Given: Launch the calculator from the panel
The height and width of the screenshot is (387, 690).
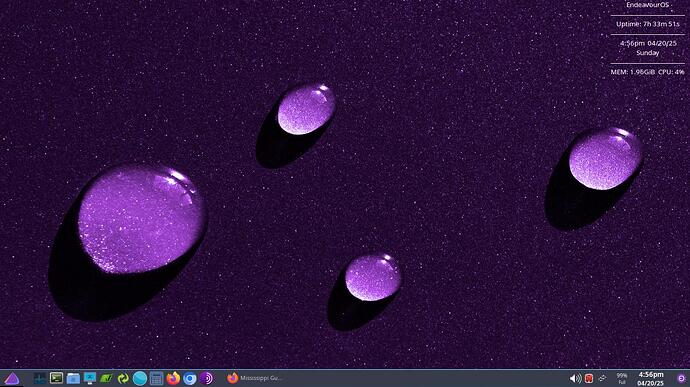Looking at the screenshot, I should tap(156, 378).
